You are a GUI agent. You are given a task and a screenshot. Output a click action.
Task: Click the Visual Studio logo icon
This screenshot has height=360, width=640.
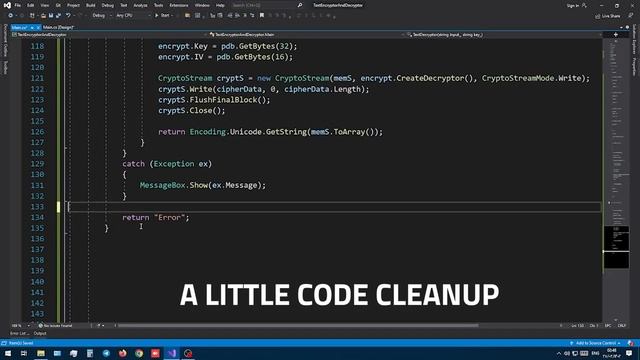tap(7, 5)
